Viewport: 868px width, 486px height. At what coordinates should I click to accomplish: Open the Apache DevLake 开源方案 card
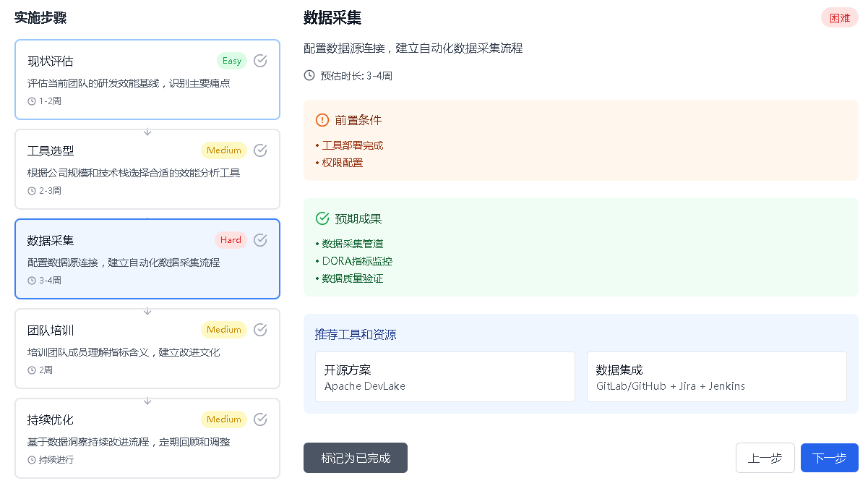pos(444,377)
